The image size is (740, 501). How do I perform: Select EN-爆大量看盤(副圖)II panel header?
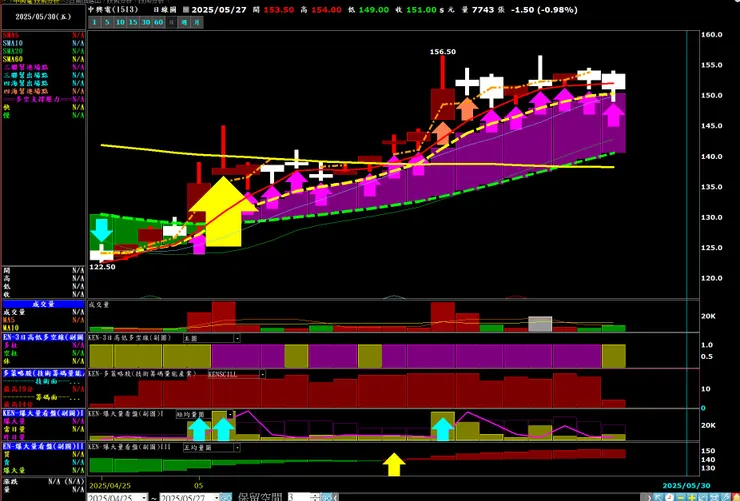coord(43,446)
